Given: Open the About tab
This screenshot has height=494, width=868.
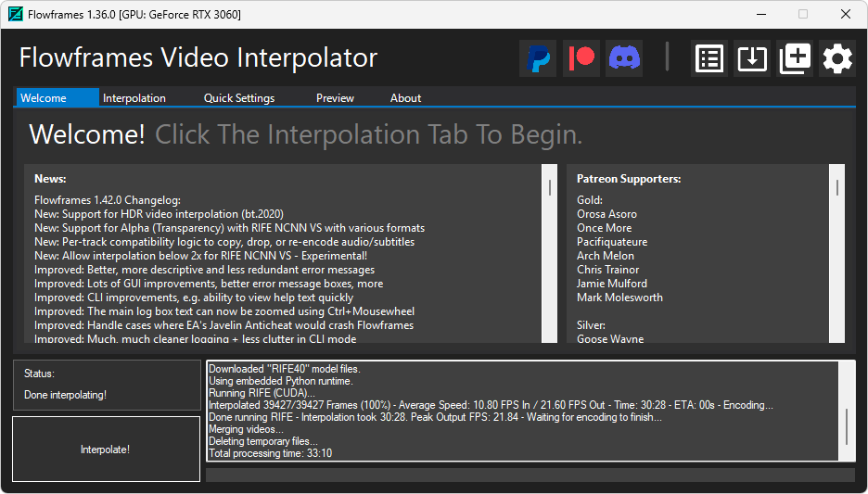Looking at the screenshot, I should [x=405, y=98].
